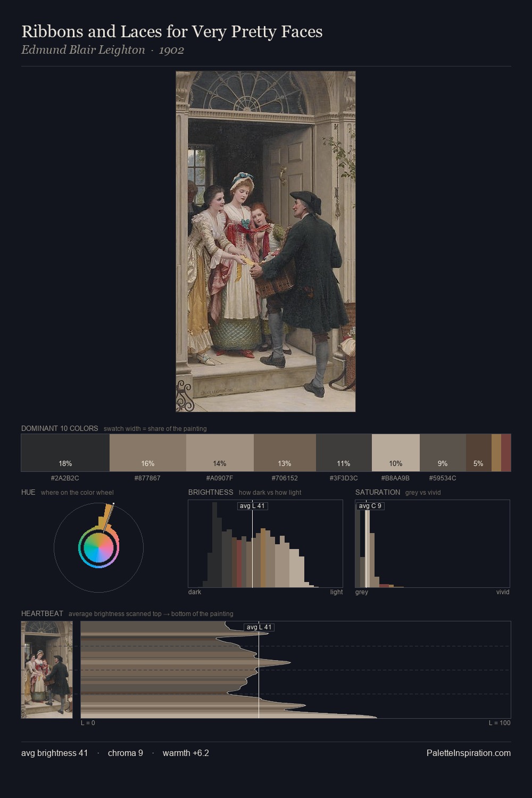Viewport: 532px width, 798px height.
Task: Click the hex code '#706152'
Action: click(x=285, y=478)
